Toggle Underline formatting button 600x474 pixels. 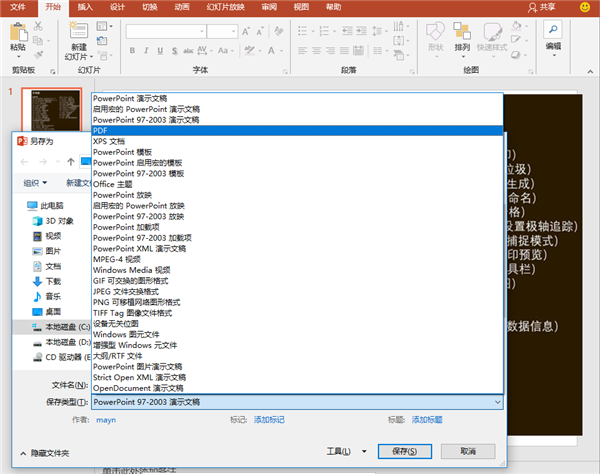click(160, 50)
